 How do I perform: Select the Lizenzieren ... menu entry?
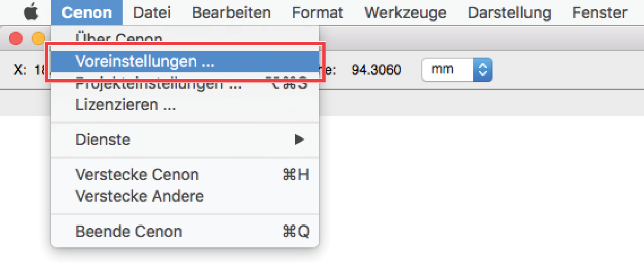[x=185, y=104]
